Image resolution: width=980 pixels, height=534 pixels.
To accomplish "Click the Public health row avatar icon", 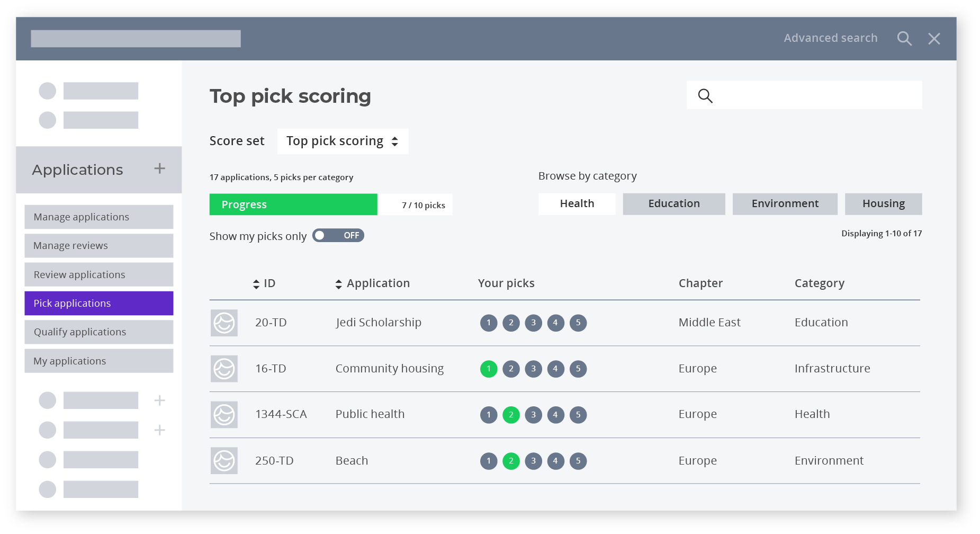I will click(224, 415).
